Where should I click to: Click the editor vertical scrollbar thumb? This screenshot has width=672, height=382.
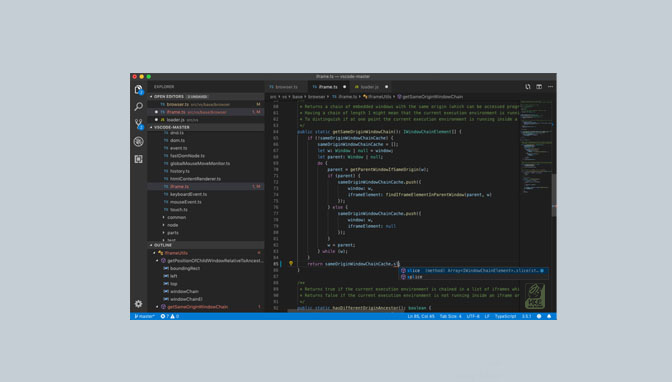click(554, 195)
